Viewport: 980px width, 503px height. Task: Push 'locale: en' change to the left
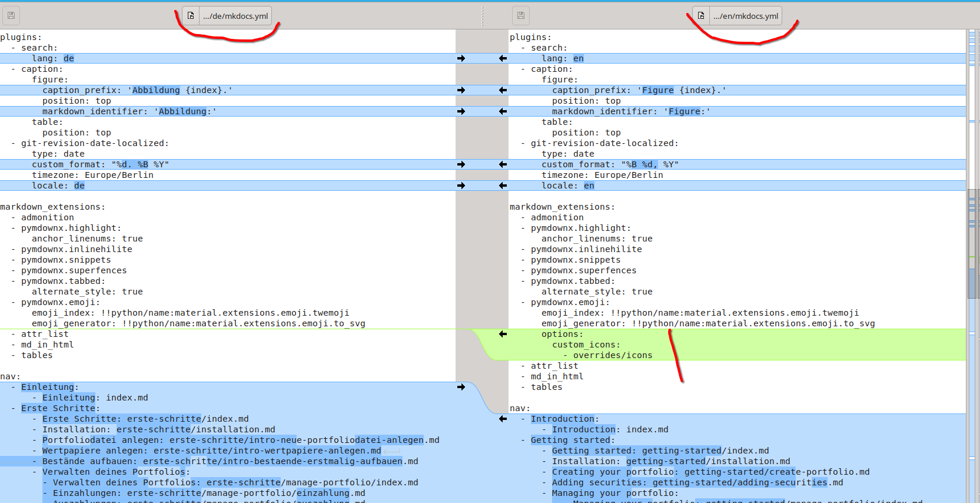(x=503, y=186)
